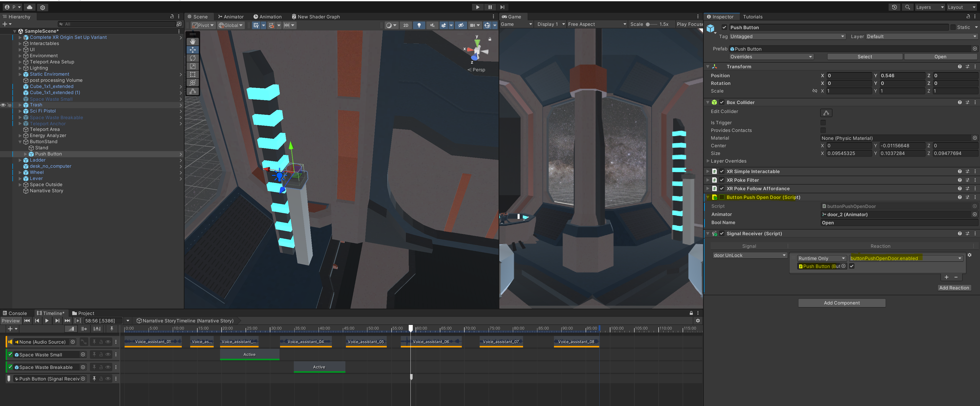Toggle scene lighting bulb icon

pos(419,26)
